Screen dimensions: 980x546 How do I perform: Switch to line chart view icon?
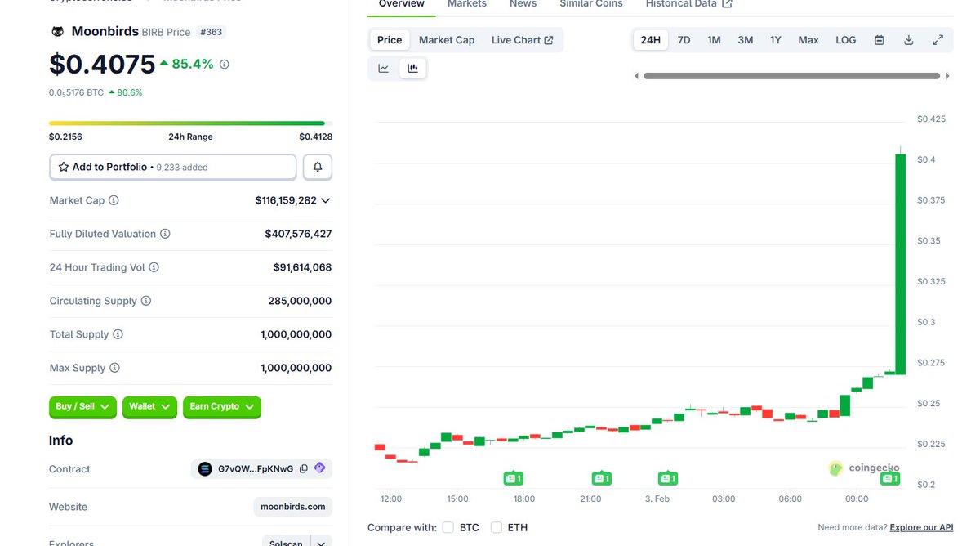[x=383, y=69]
